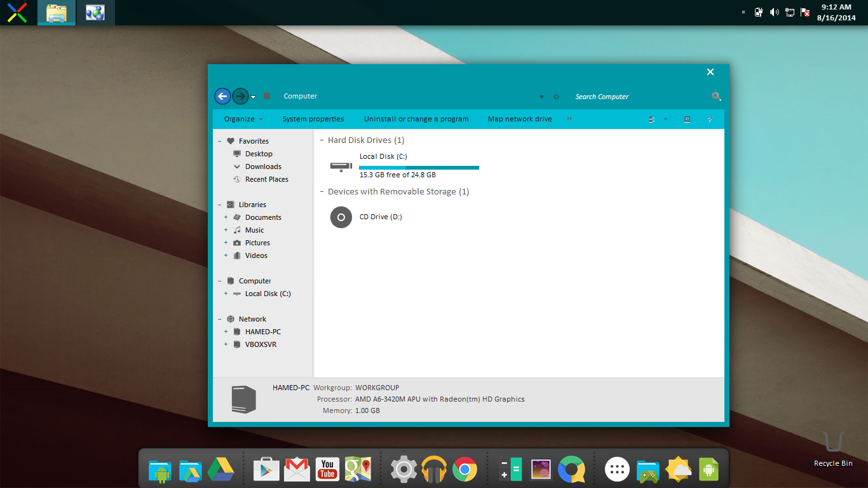Screen dimensions: 868x488
Task: Open YouTube icon in the dock
Action: pos(327,470)
